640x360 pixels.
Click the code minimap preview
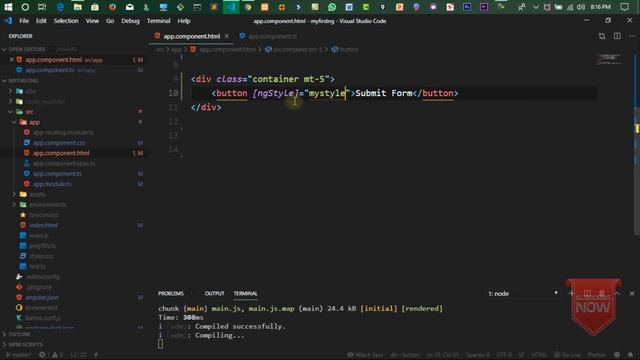[609, 60]
